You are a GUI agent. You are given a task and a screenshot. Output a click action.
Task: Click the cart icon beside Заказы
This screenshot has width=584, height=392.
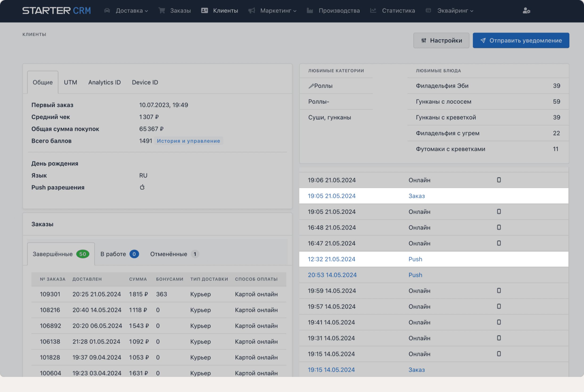[x=162, y=11]
